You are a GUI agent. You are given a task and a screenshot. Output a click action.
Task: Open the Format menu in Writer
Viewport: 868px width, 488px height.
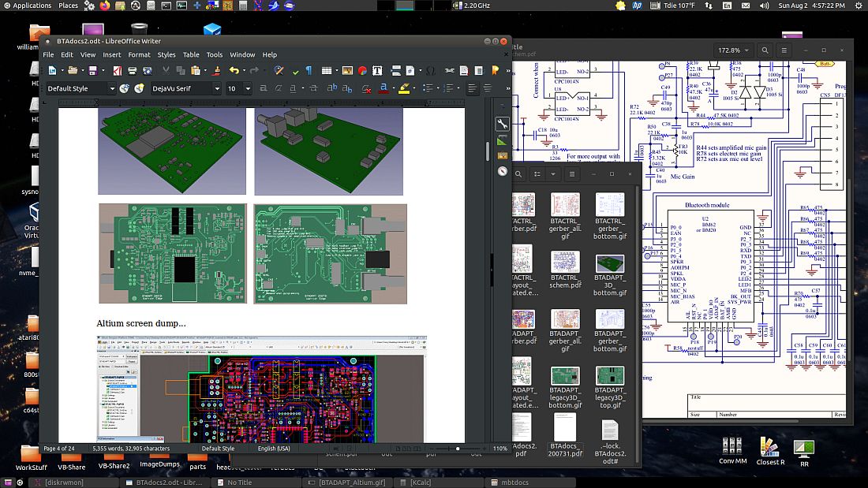[139, 54]
